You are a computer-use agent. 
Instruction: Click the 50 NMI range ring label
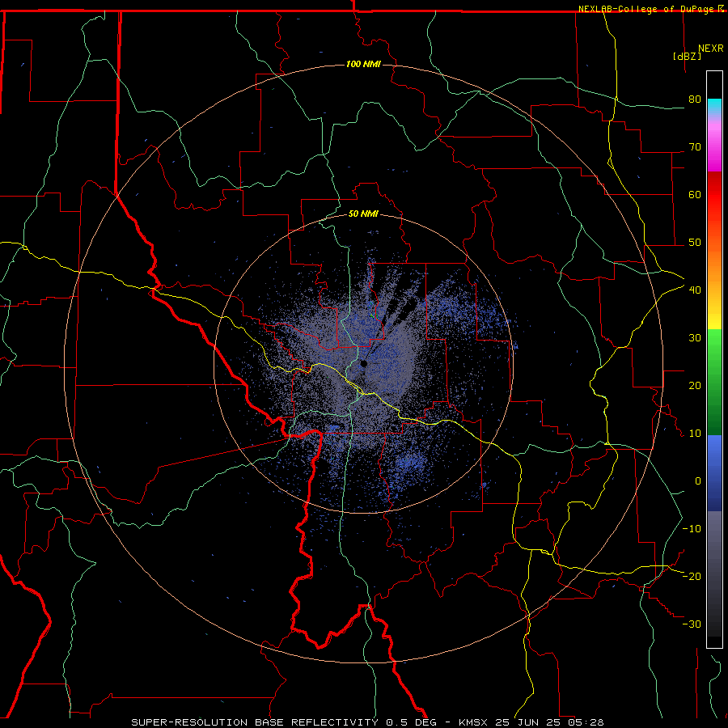[x=363, y=214]
